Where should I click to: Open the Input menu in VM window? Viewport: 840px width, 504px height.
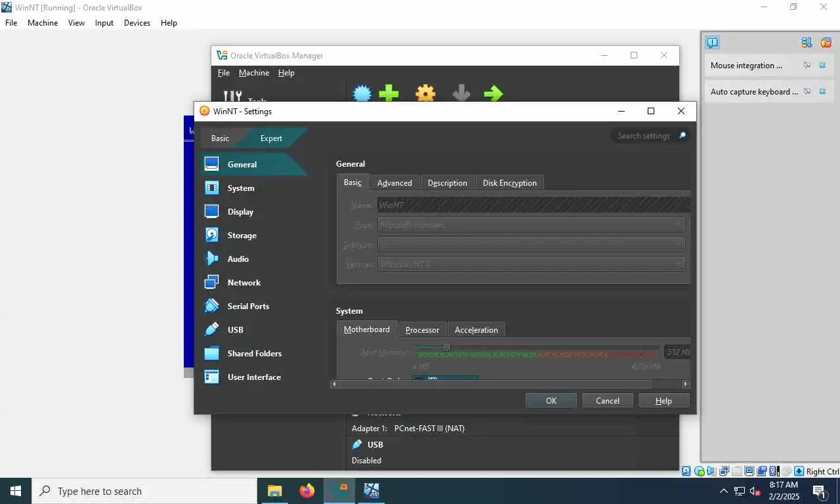(x=104, y=22)
